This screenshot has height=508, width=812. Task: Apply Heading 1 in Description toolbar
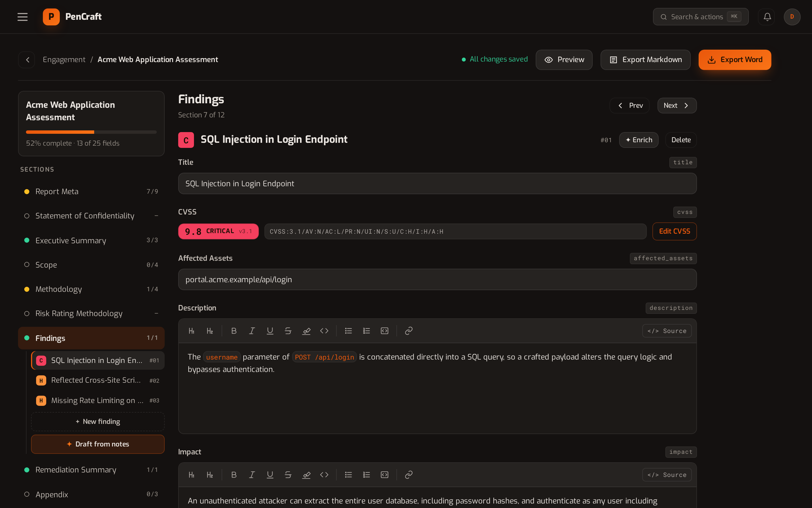pos(192,331)
